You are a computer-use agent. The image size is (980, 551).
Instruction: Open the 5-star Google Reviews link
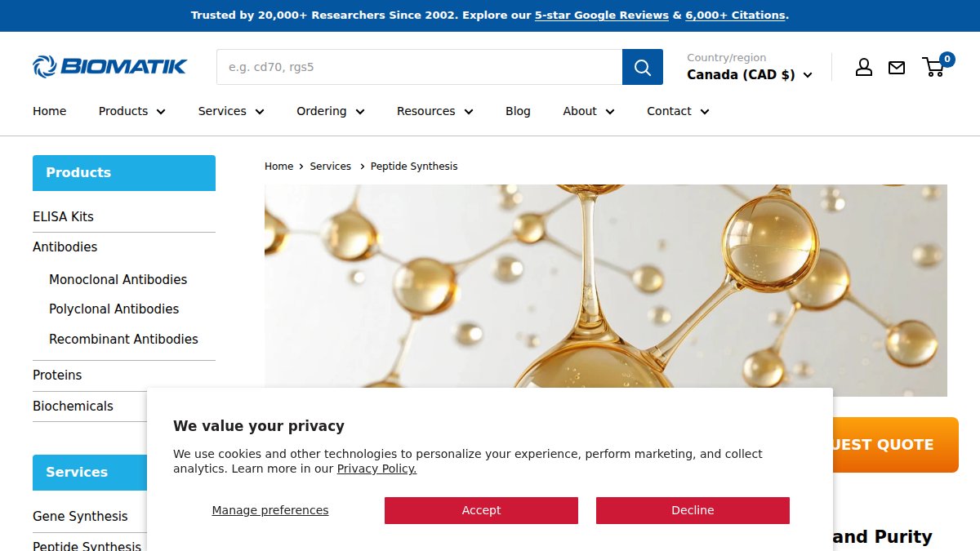click(x=602, y=16)
